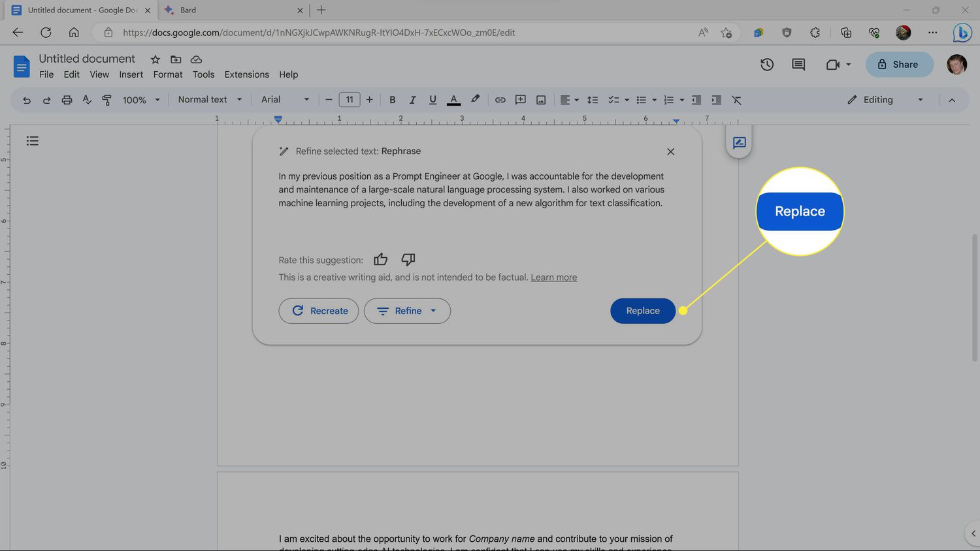
Task: Open version history clock icon
Action: click(767, 65)
